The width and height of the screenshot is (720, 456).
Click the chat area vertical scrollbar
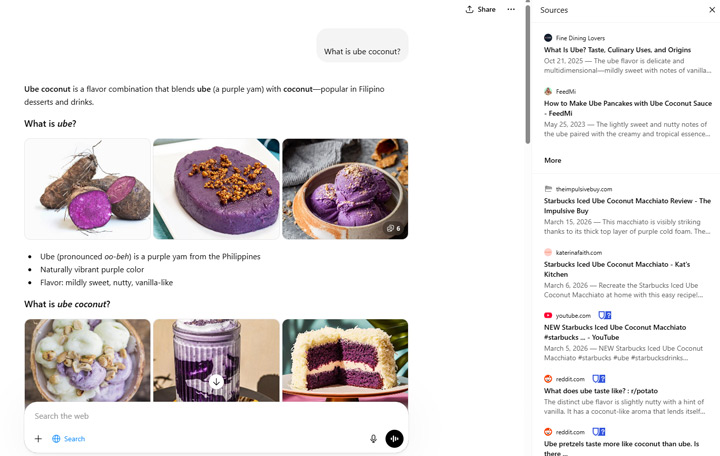[528, 80]
